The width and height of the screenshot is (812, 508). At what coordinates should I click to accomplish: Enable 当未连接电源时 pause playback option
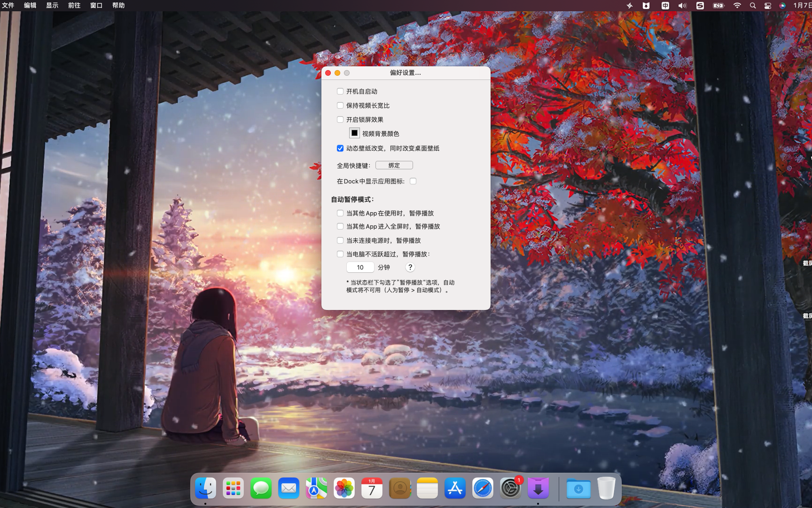(340, 240)
